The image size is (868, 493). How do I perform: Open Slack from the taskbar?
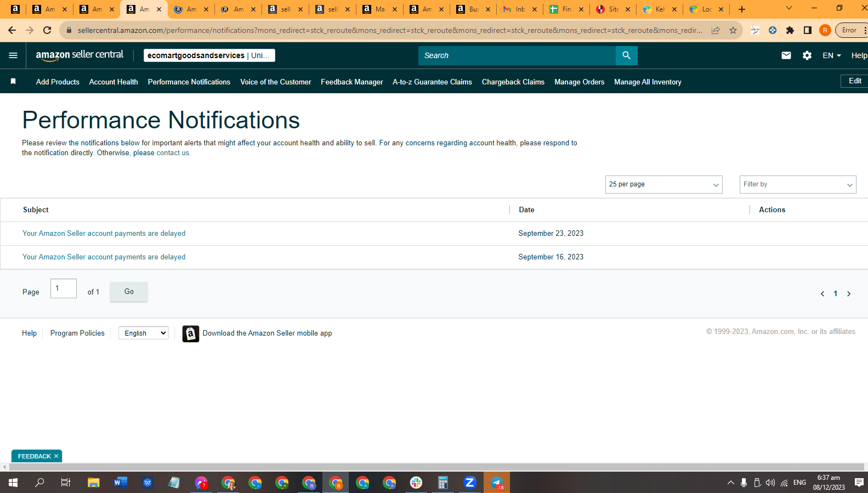pyautogui.click(x=416, y=483)
